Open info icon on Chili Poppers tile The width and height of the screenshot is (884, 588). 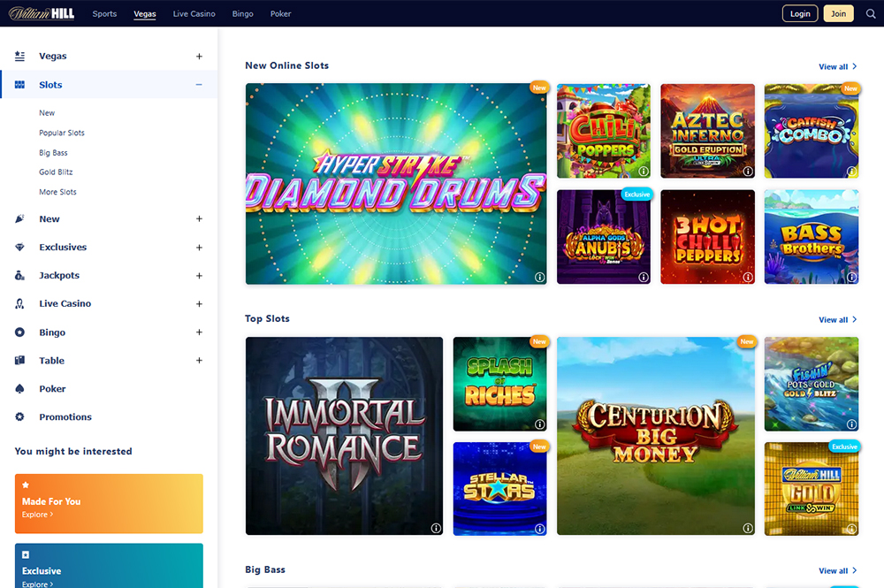[644, 171]
